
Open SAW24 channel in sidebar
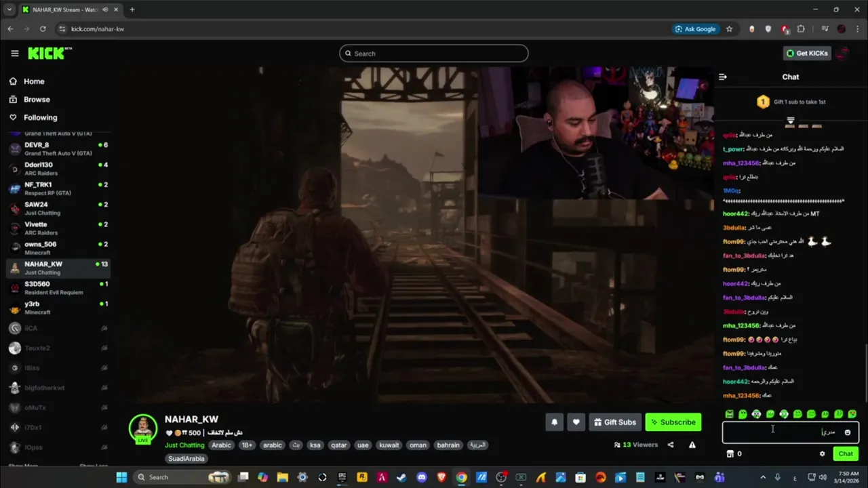pyautogui.click(x=58, y=208)
